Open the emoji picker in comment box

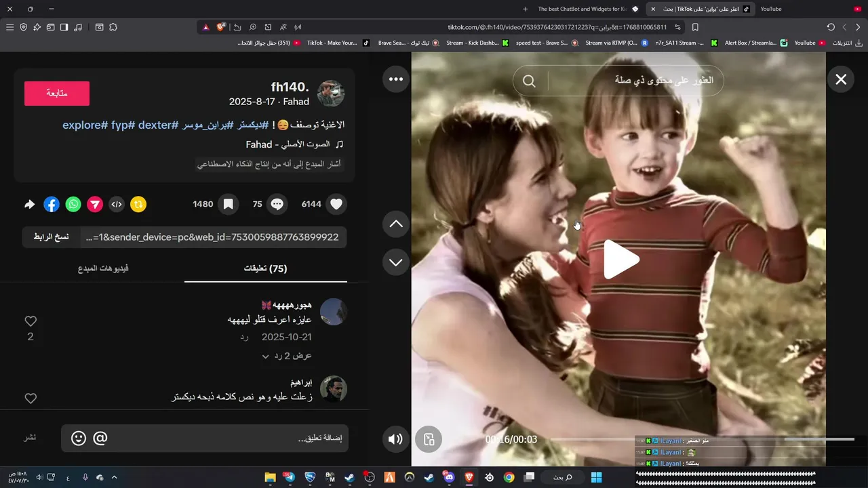(x=79, y=439)
